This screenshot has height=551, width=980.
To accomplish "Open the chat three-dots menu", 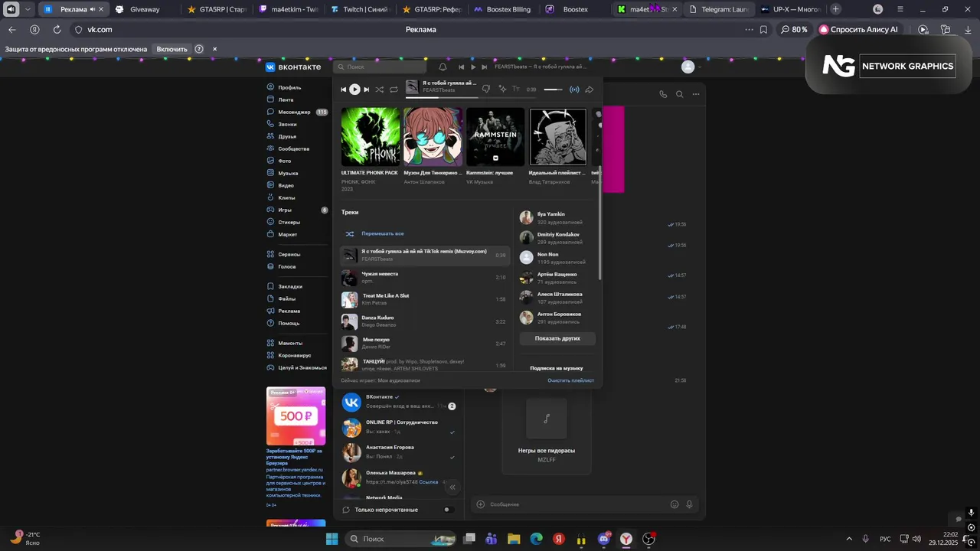I will (696, 94).
